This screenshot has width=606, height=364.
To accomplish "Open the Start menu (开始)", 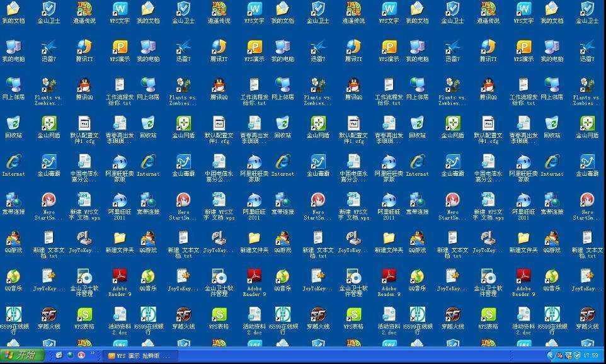I will tap(22, 356).
